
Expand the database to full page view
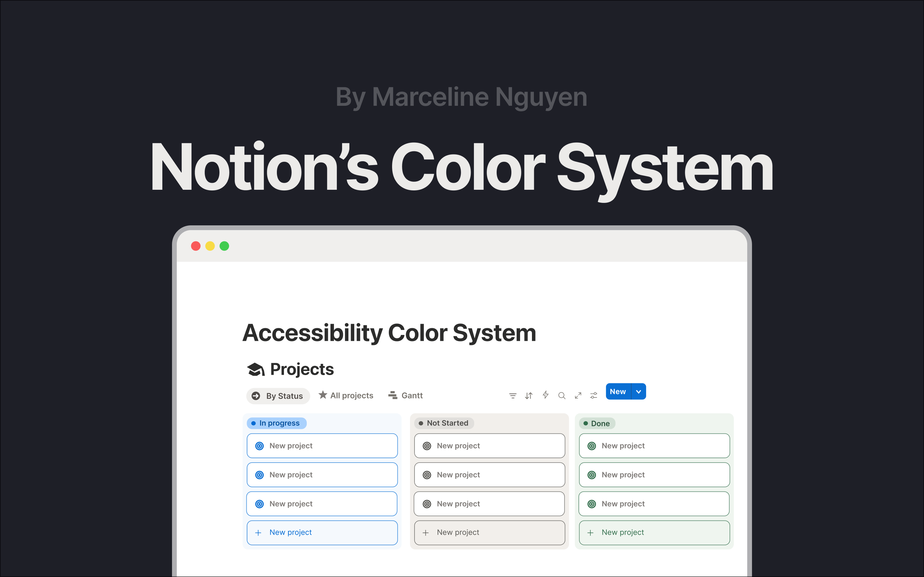(x=578, y=395)
